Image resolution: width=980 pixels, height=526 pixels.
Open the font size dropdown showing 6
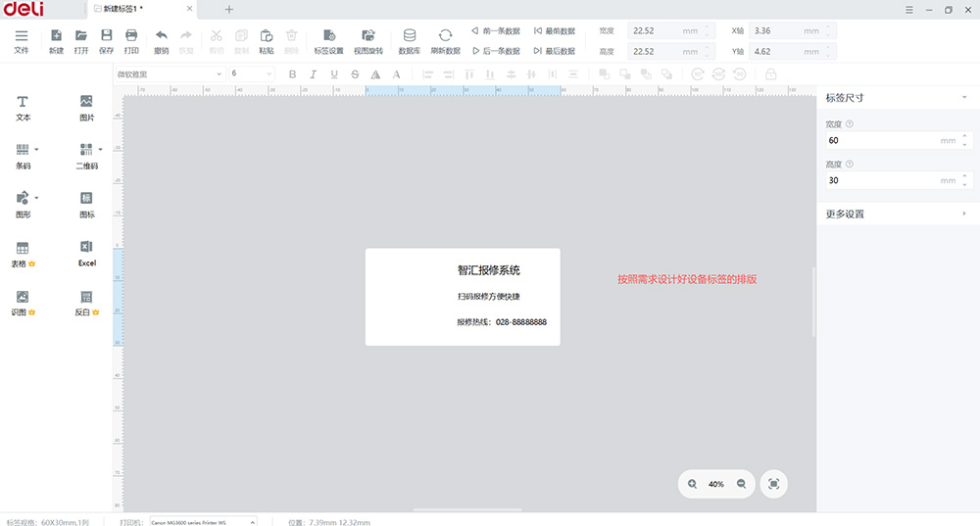click(x=252, y=73)
